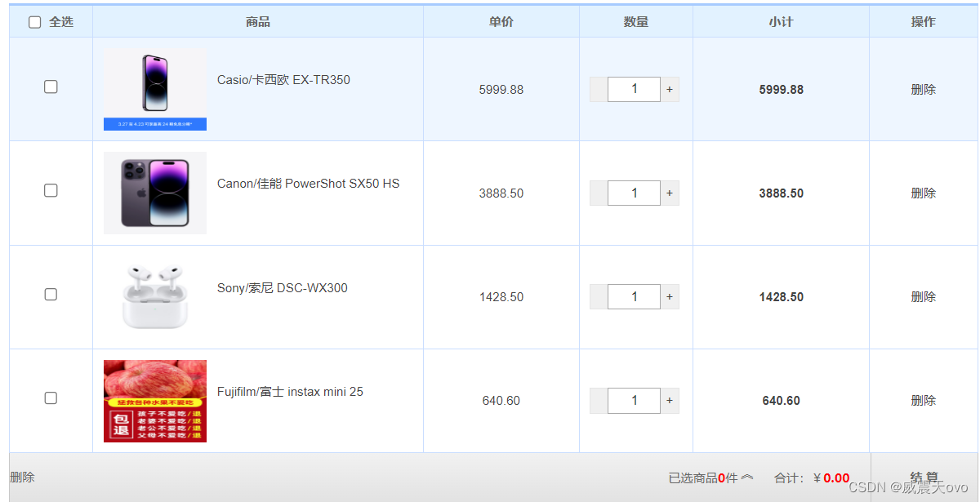Open the Canon PowerShot SX50 HS product image
Viewport: 980px width, 502px height.
click(x=155, y=193)
